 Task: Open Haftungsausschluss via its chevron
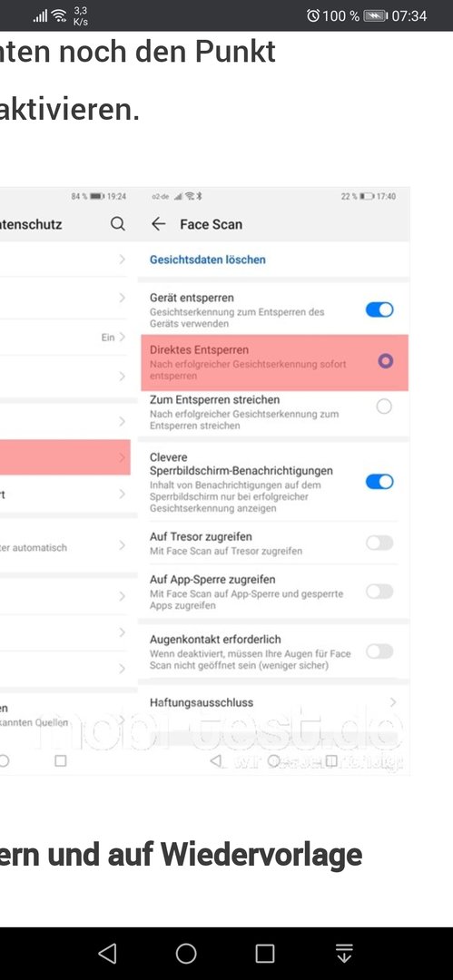(x=393, y=702)
